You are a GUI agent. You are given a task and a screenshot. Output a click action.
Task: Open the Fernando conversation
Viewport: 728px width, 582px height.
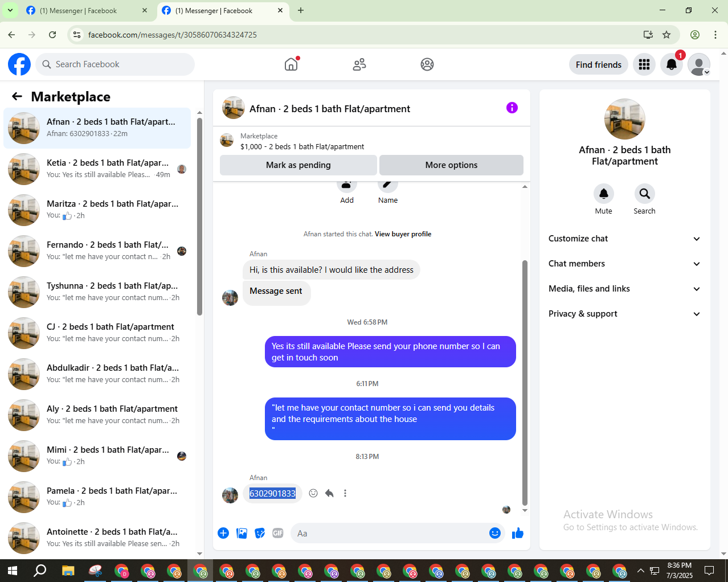97,251
